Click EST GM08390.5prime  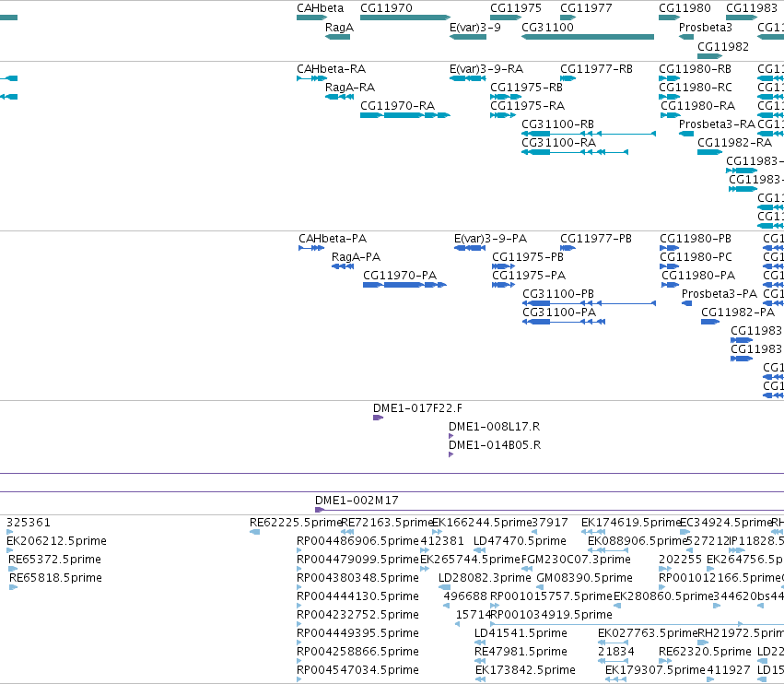(x=540, y=587)
